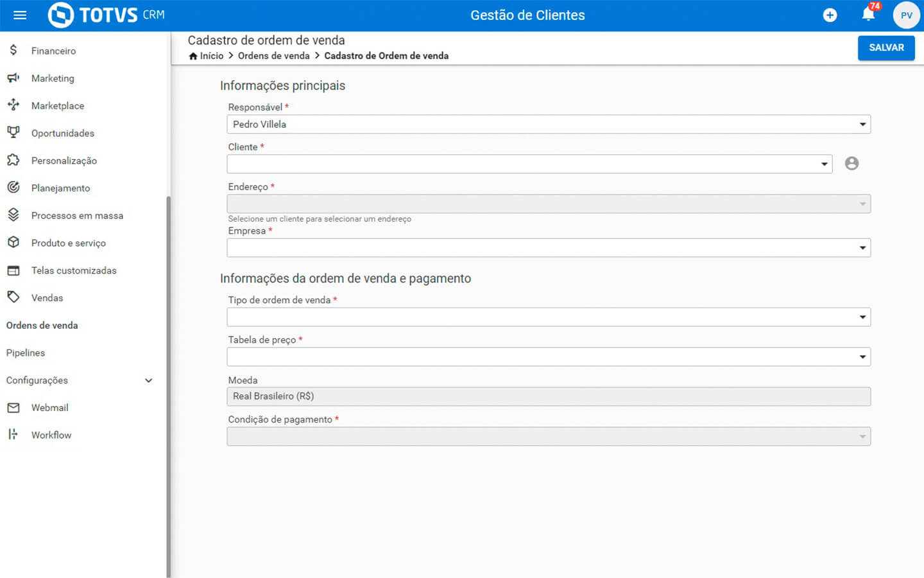Click the plus add icon in header
The height and width of the screenshot is (578, 924).
tap(830, 15)
